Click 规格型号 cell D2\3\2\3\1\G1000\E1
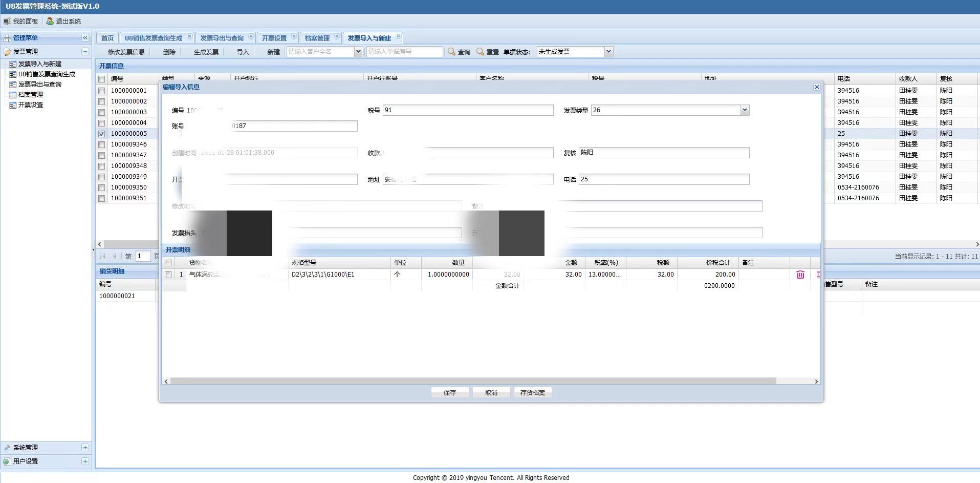The width and height of the screenshot is (980, 483). pyautogui.click(x=339, y=275)
